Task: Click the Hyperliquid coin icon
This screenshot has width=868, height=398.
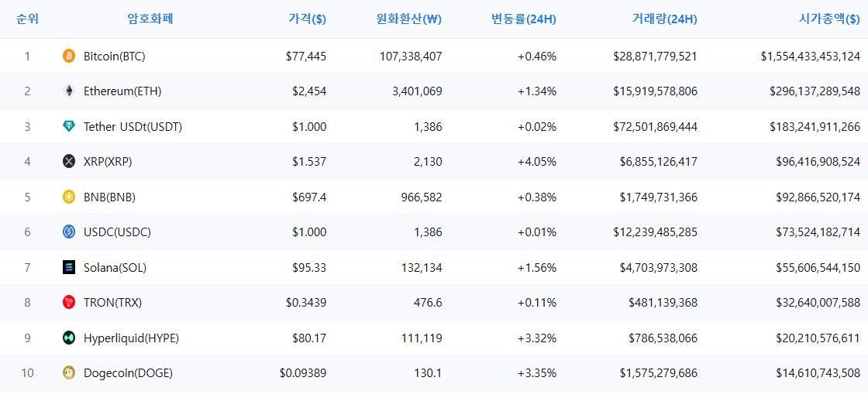Action: pyautogui.click(x=69, y=338)
